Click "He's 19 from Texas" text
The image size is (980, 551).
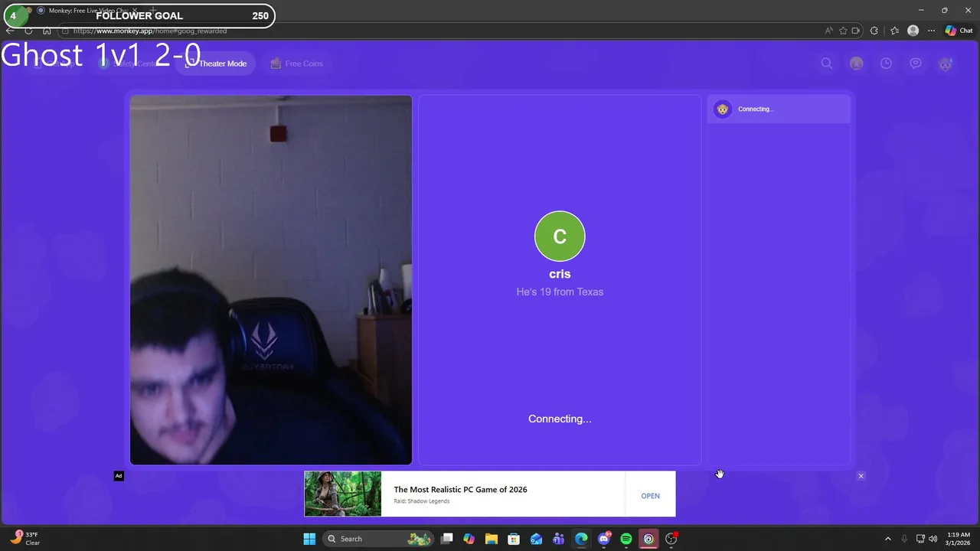[560, 292]
